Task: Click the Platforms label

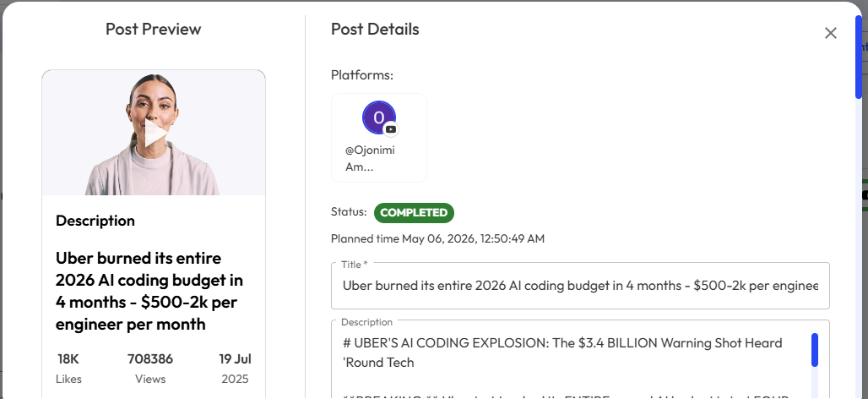Action: [x=362, y=74]
